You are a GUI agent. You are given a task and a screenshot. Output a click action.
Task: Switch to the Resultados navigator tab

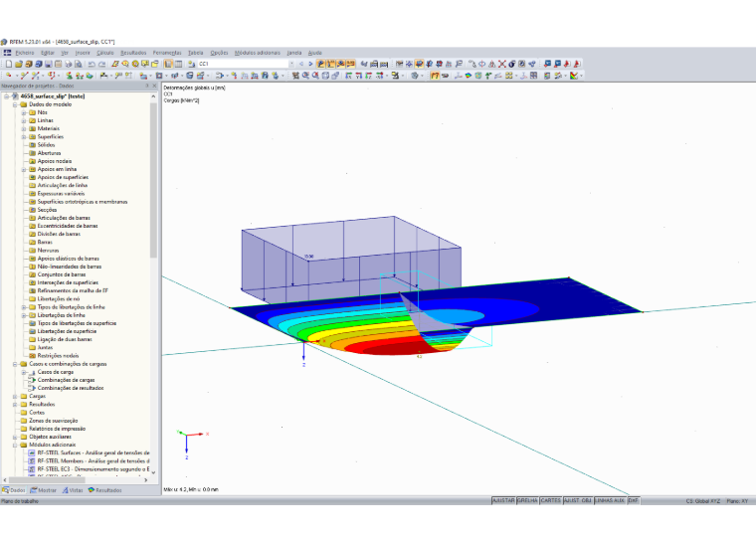tap(104, 490)
